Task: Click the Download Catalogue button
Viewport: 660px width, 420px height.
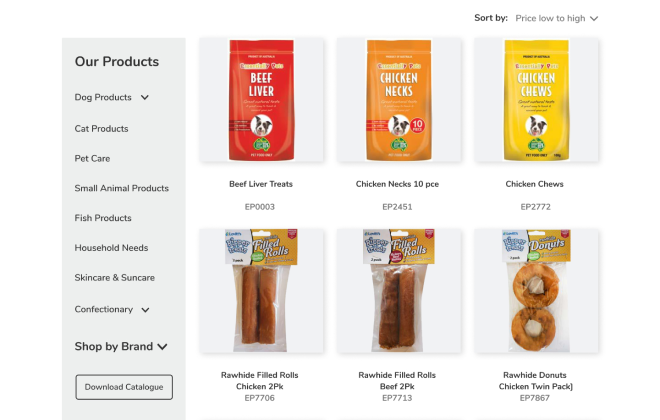Action: coord(124,387)
